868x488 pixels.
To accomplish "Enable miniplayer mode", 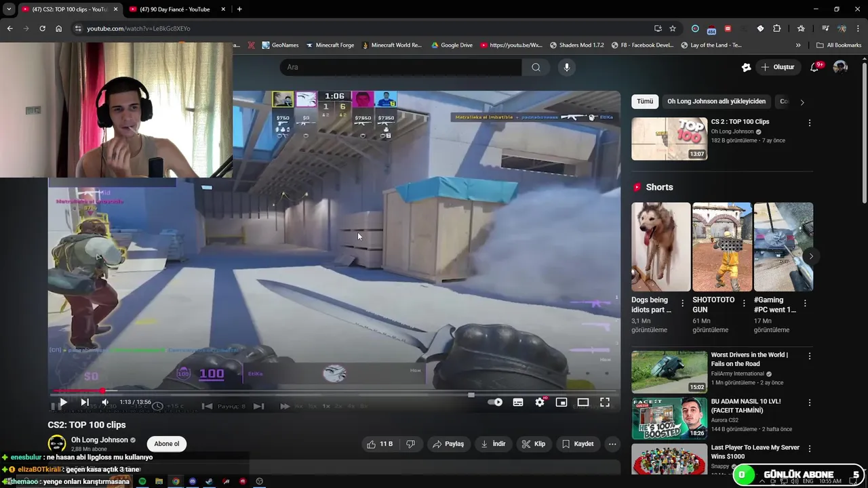I will (561, 402).
